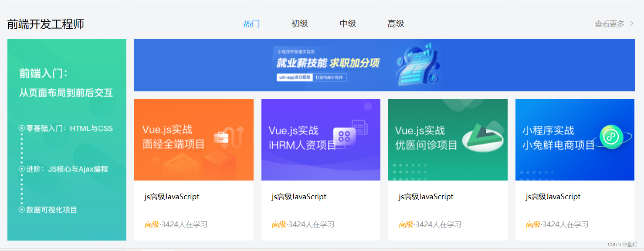
Task: Click js高级JavaScript title under iHRM人资项目 card
Action: (x=299, y=197)
